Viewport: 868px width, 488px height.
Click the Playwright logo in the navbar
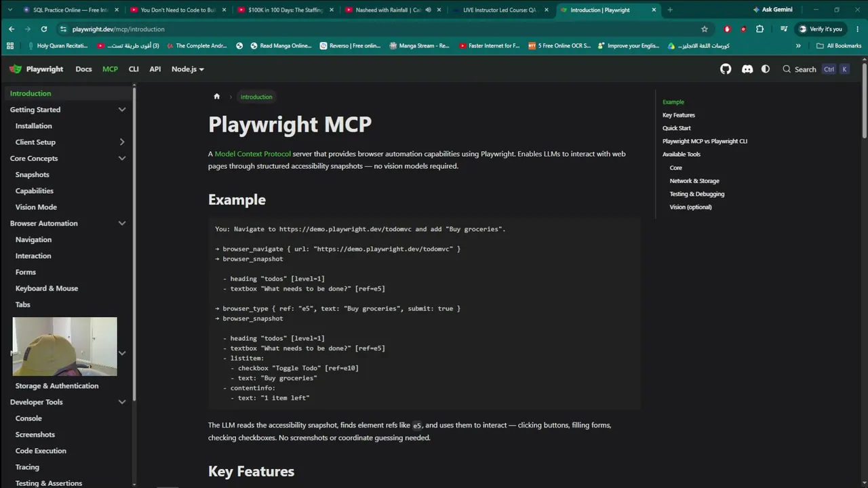coord(37,69)
